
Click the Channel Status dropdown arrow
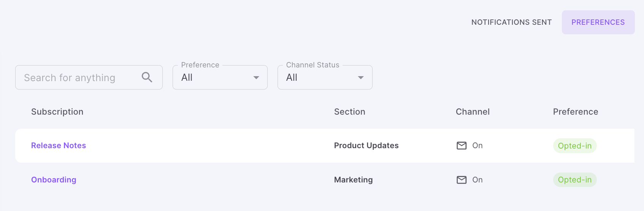[361, 78]
